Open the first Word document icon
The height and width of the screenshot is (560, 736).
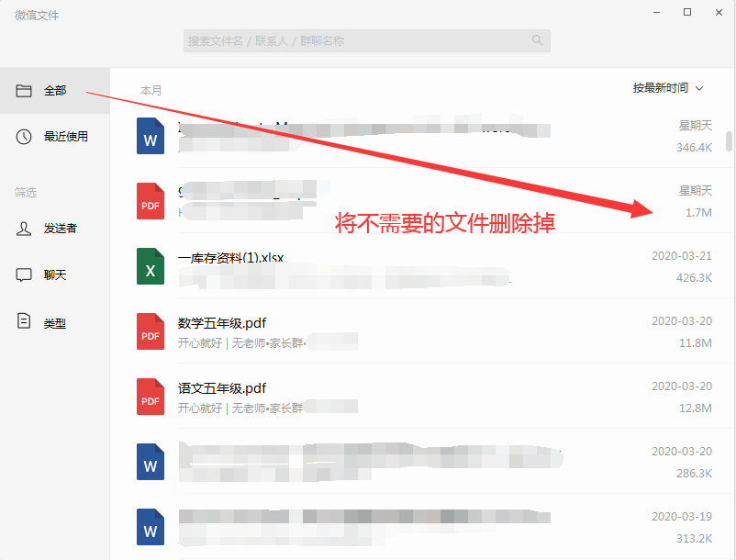point(151,136)
